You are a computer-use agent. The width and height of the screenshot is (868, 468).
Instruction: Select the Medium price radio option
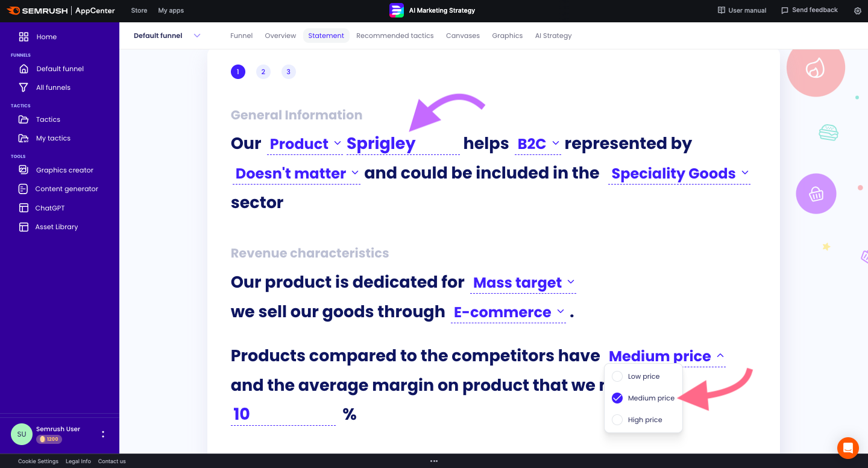tap(617, 398)
